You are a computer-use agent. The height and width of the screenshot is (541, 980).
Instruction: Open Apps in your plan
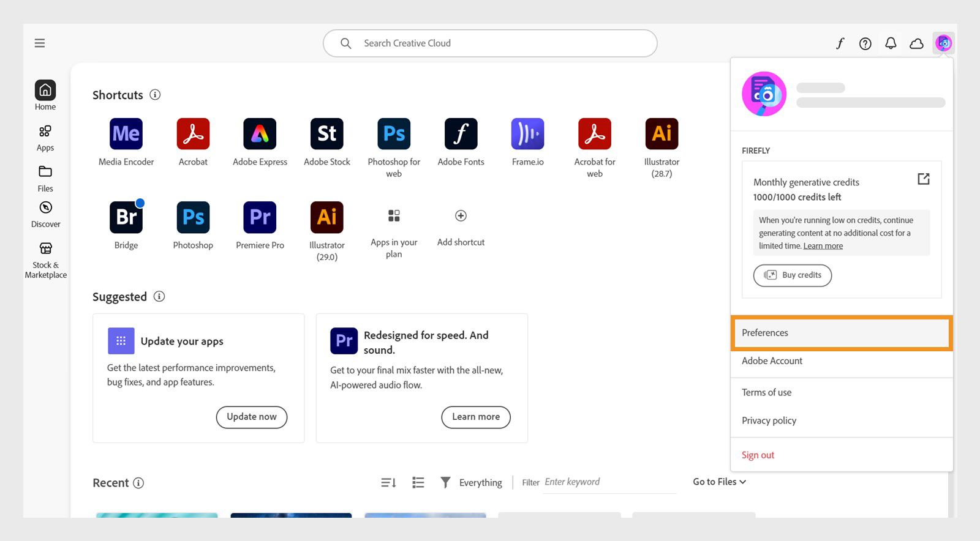pos(394,215)
